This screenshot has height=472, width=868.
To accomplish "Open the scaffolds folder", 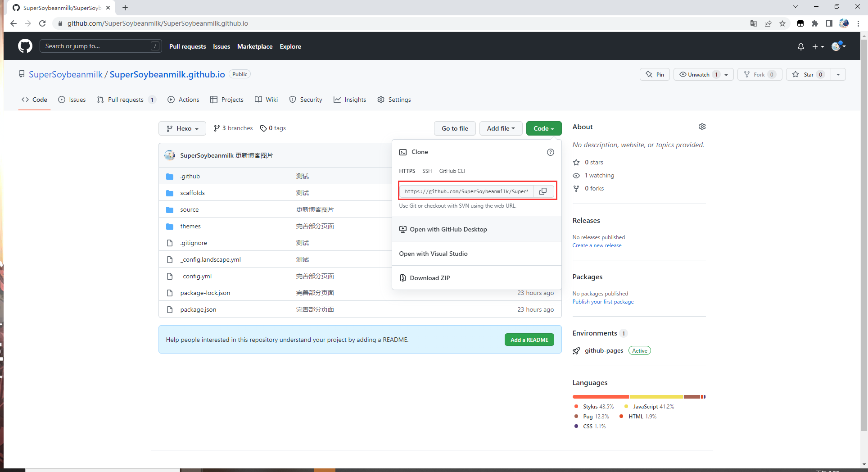I will click(x=192, y=193).
